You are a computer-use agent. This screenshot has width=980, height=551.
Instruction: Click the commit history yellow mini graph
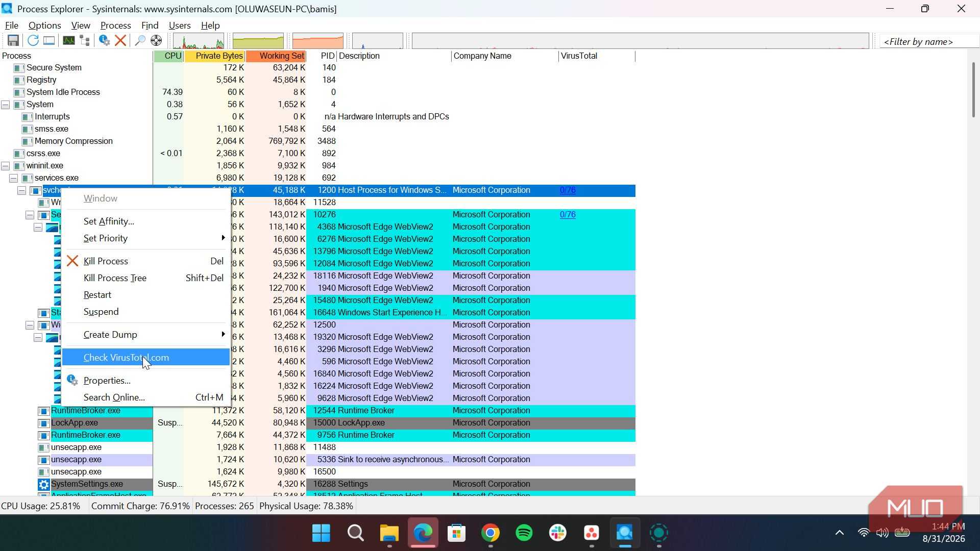click(258, 41)
